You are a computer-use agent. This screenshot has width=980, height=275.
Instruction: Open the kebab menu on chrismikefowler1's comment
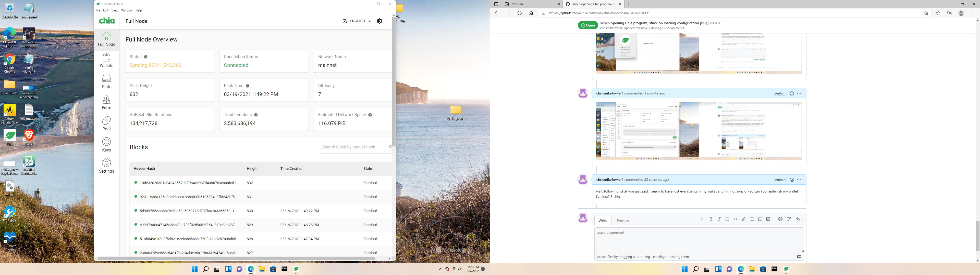click(799, 180)
